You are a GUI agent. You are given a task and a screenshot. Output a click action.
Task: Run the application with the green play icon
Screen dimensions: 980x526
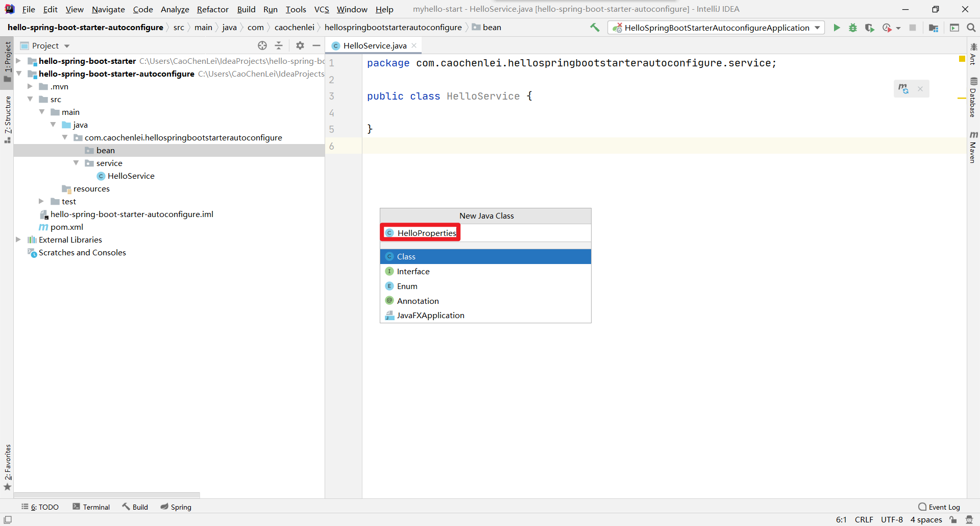pos(837,28)
